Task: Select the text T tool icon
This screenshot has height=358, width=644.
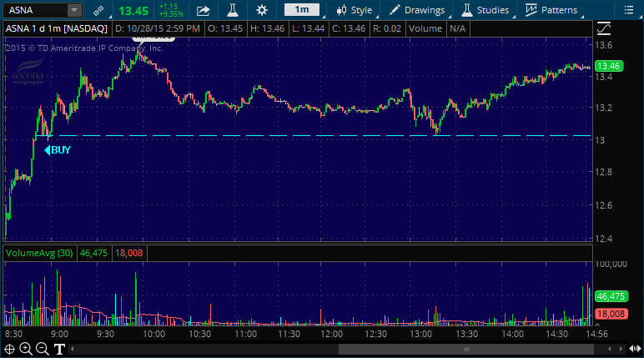Action: pyautogui.click(x=59, y=350)
